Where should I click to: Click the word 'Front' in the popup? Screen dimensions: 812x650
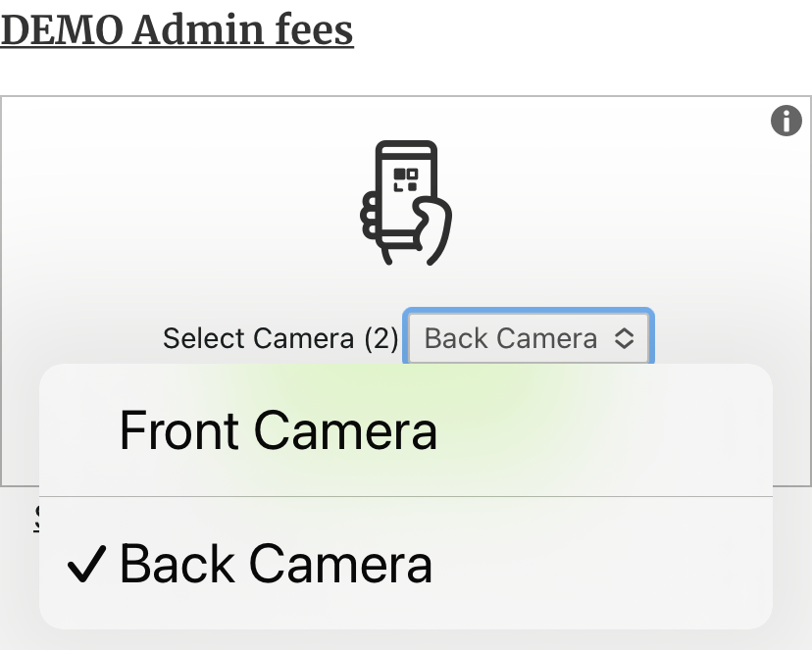(178, 430)
